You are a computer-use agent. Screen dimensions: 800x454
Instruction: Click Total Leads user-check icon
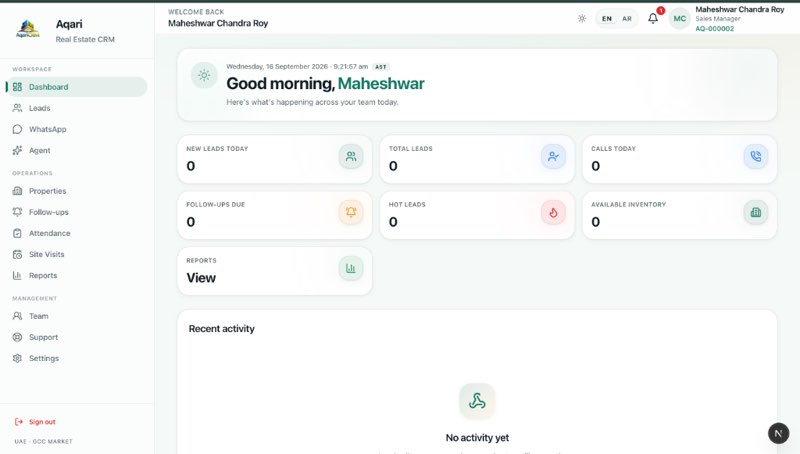pos(553,157)
